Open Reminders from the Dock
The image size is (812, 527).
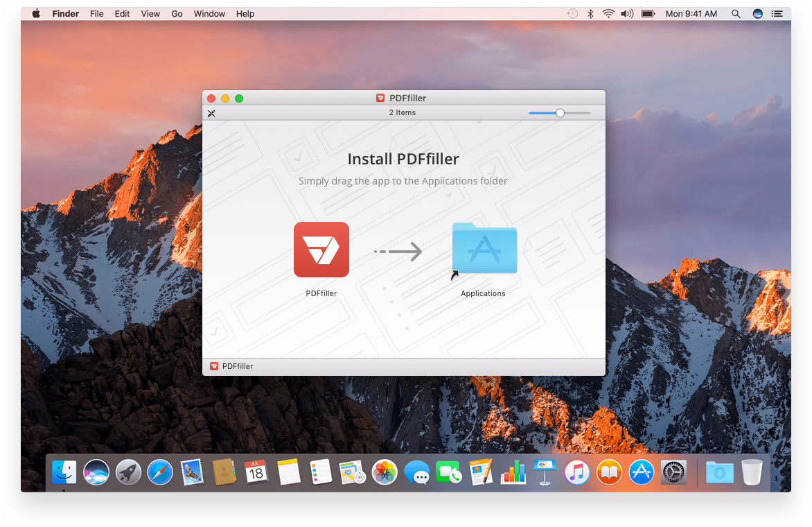coord(321,472)
